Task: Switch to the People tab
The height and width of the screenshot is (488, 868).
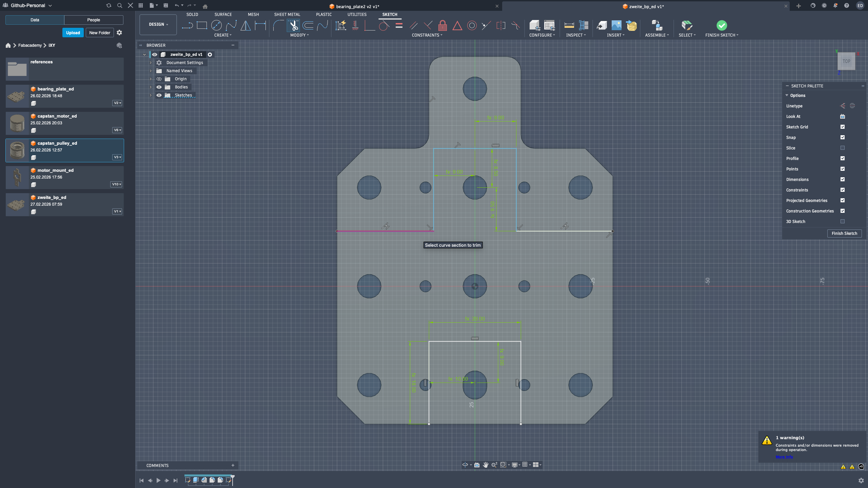Action: pyautogui.click(x=94, y=20)
